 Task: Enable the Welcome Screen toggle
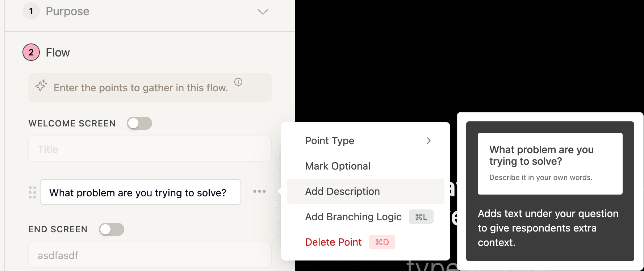click(139, 123)
